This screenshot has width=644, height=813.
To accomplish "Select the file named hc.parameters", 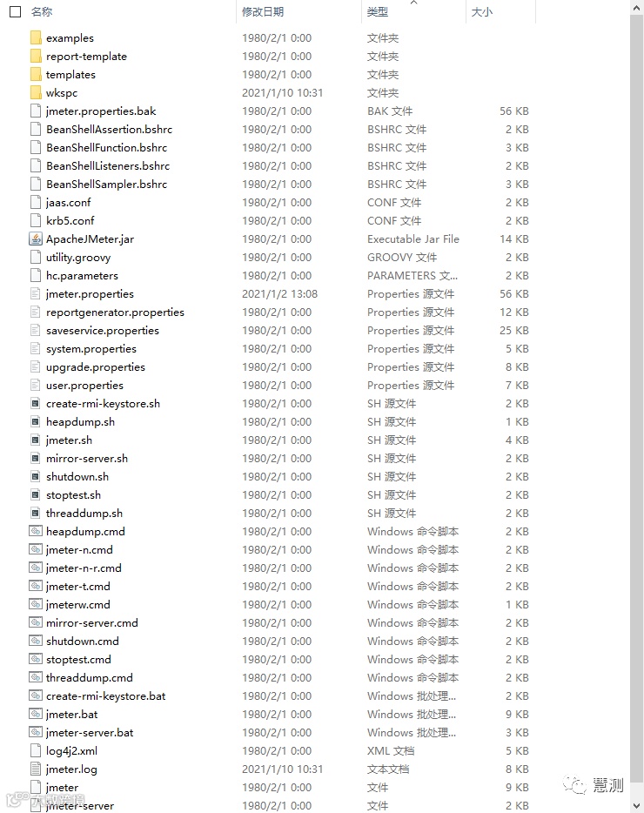I will (82, 276).
